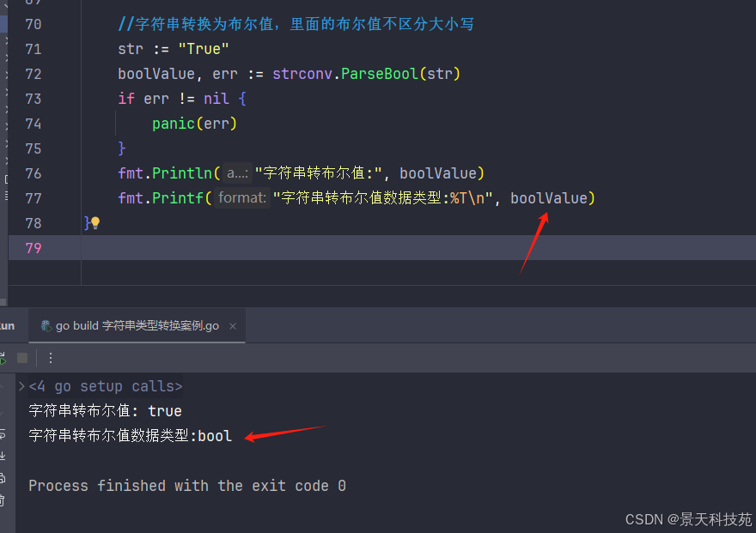This screenshot has width=756, height=533.
Task: Clear console output with trash icon
Action: tap(3, 500)
